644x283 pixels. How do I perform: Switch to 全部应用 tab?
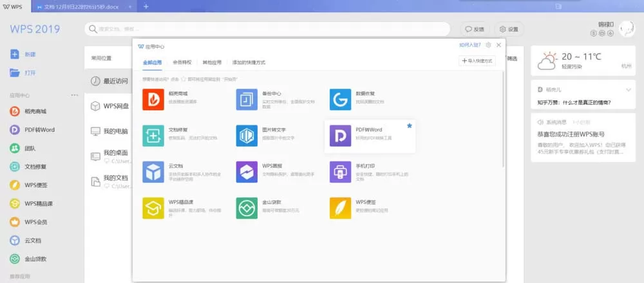[x=152, y=63]
